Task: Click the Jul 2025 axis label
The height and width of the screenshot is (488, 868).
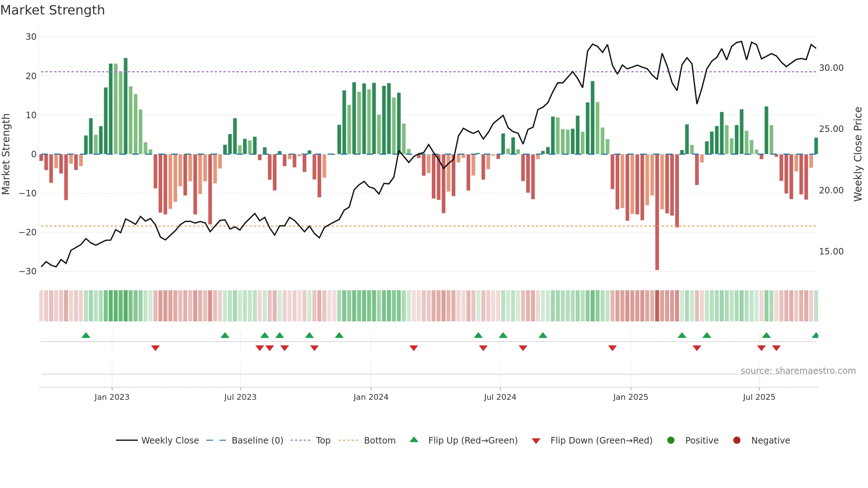Action: [x=759, y=397]
